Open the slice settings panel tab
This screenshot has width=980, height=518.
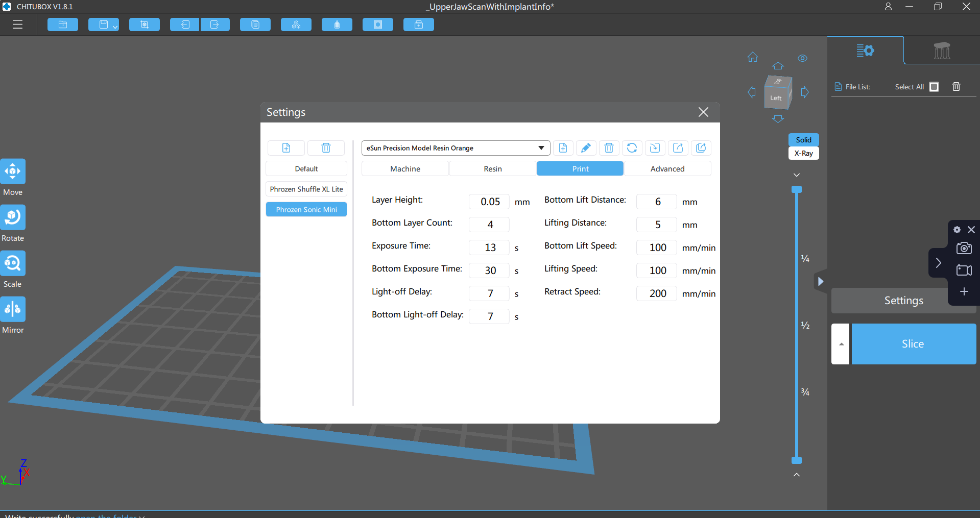(865, 51)
